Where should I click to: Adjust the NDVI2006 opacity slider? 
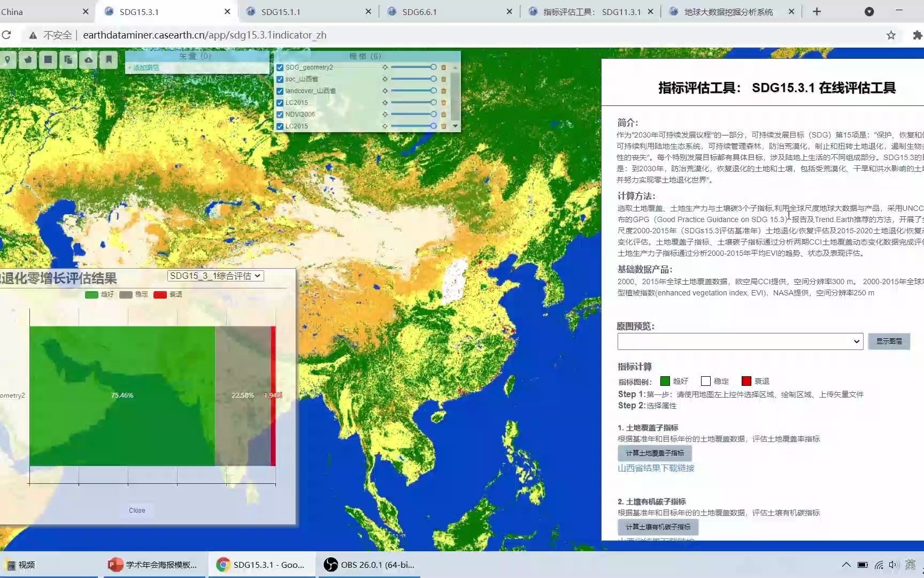click(x=413, y=115)
